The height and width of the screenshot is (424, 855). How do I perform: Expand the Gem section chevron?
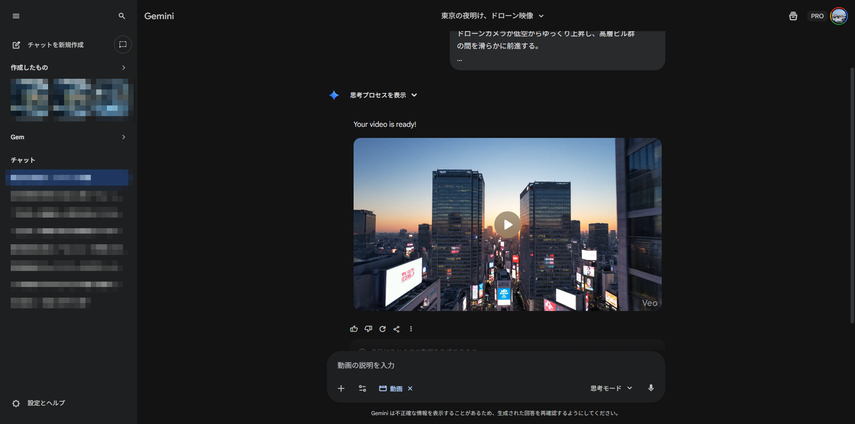123,137
